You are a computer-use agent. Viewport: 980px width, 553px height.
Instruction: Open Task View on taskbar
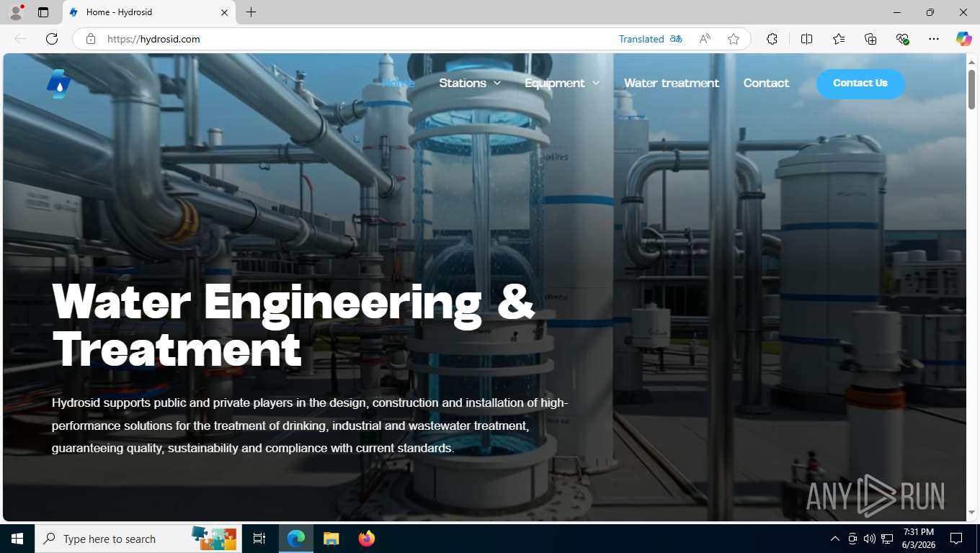click(x=259, y=539)
